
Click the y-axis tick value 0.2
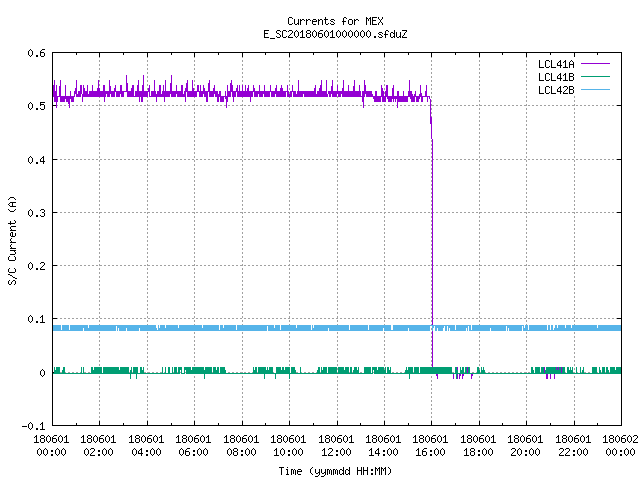pos(36,266)
